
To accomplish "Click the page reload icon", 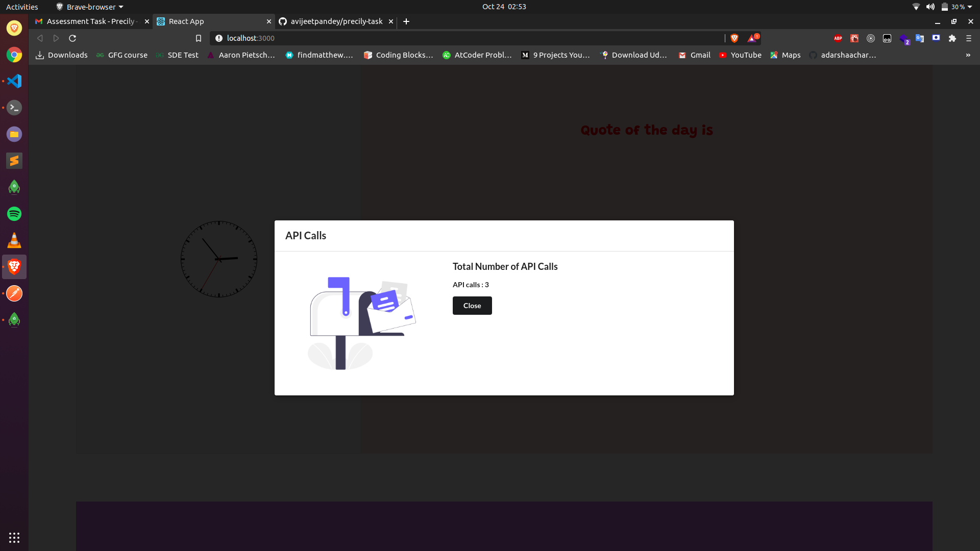I will point(72,38).
